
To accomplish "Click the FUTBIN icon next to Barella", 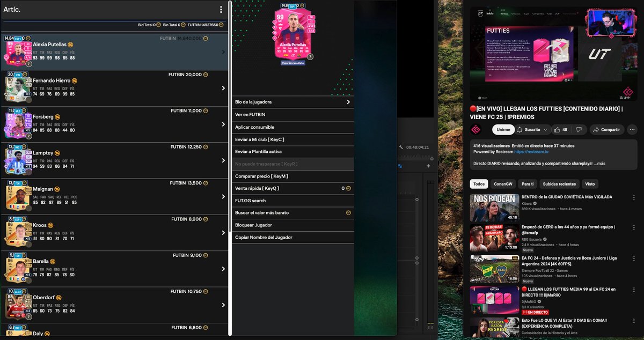I will pos(53,261).
